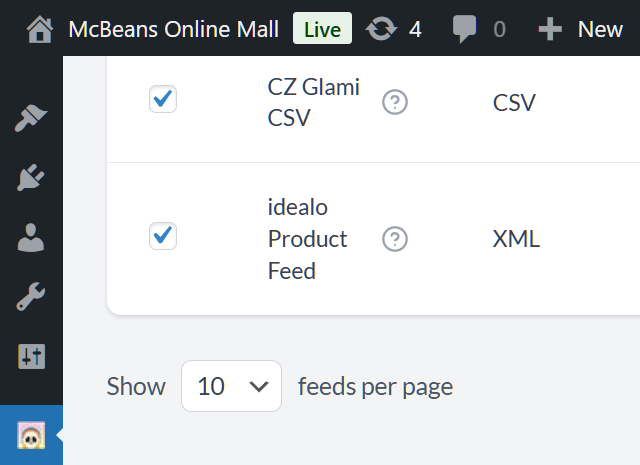640x465 pixels.
Task: Select the idealo Product Feed name
Action: pos(307,239)
